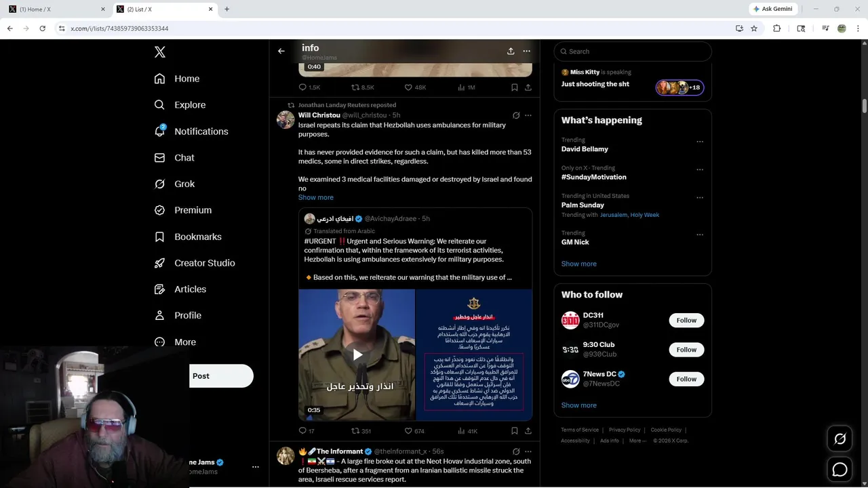The width and height of the screenshot is (868, 488).
Task: Open options for Palm Sunday trend
Action: coord(700,198)
